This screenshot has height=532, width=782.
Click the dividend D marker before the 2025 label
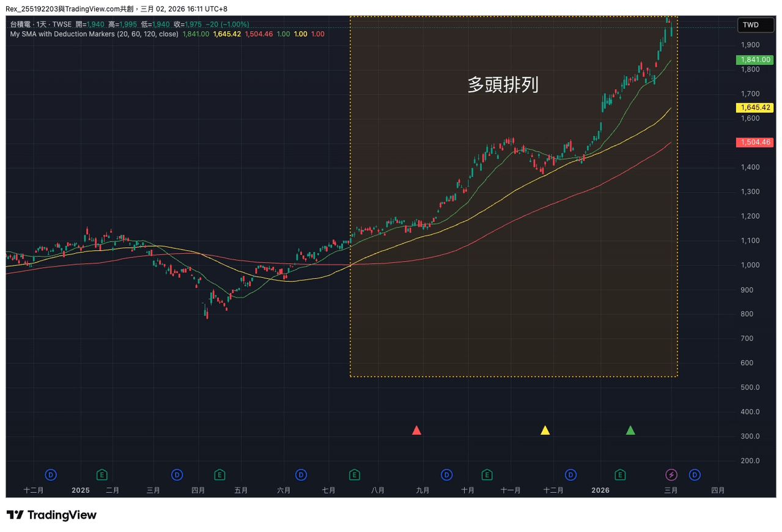tap(51, 475)
